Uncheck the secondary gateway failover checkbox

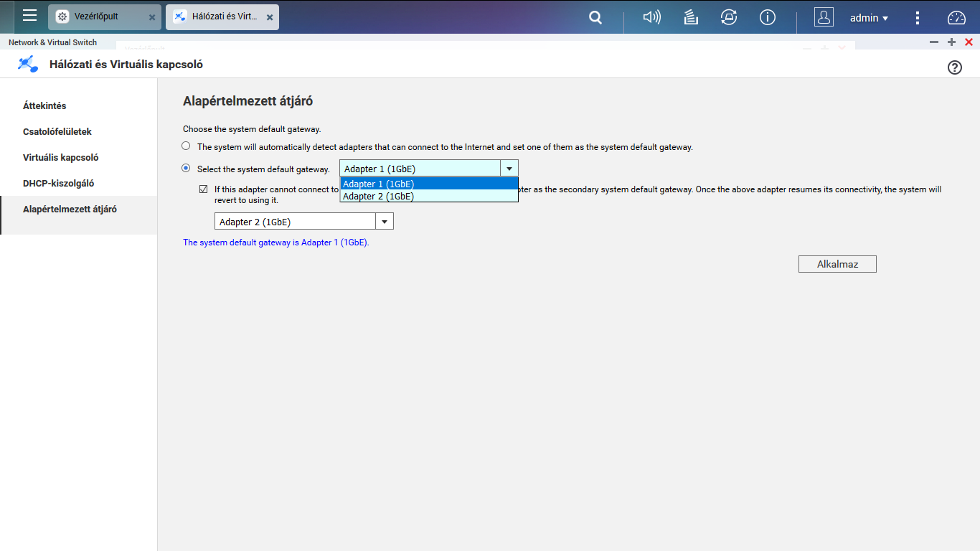[x=204, y=189]
